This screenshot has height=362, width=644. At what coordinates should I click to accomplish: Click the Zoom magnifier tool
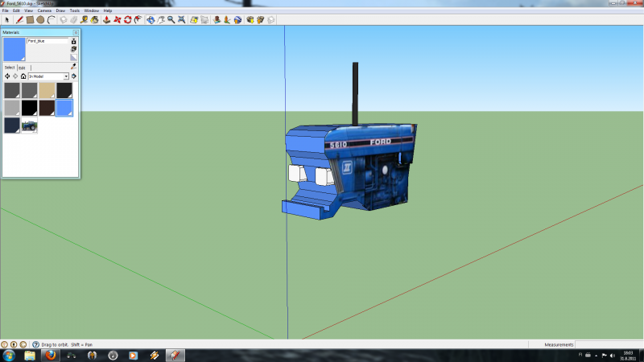pyautogui.click(x=171, y=19)
